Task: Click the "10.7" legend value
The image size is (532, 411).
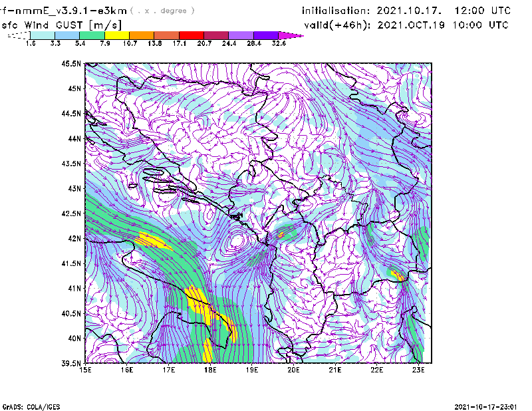Action: pyautogui.click(x=130, y=43)
